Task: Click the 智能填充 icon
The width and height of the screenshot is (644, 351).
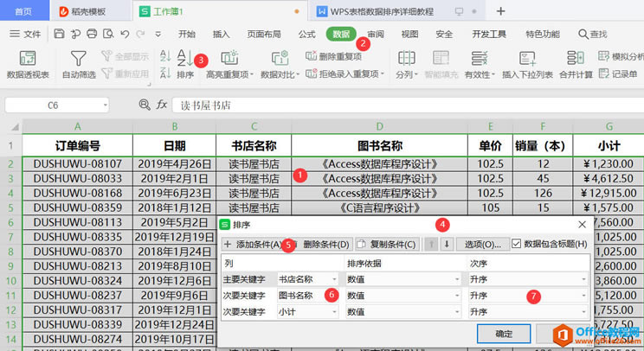Action: [x=441, y=58]
